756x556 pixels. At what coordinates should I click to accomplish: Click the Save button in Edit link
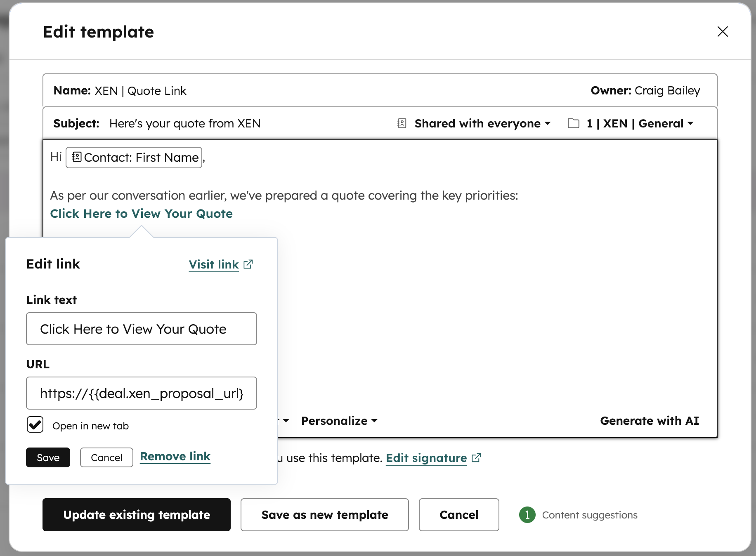[x=48, y=457]
